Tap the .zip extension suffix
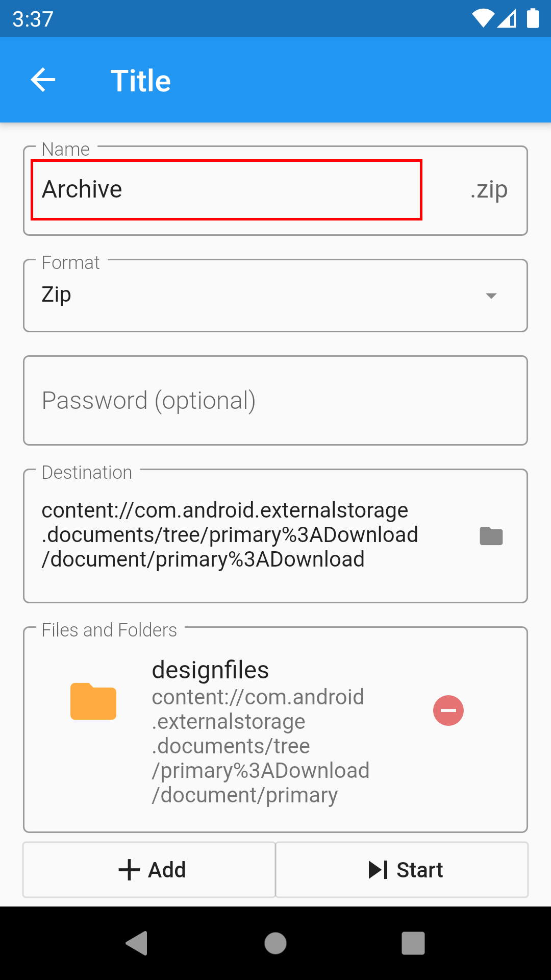The image size is (551, 980). [489, 190]
